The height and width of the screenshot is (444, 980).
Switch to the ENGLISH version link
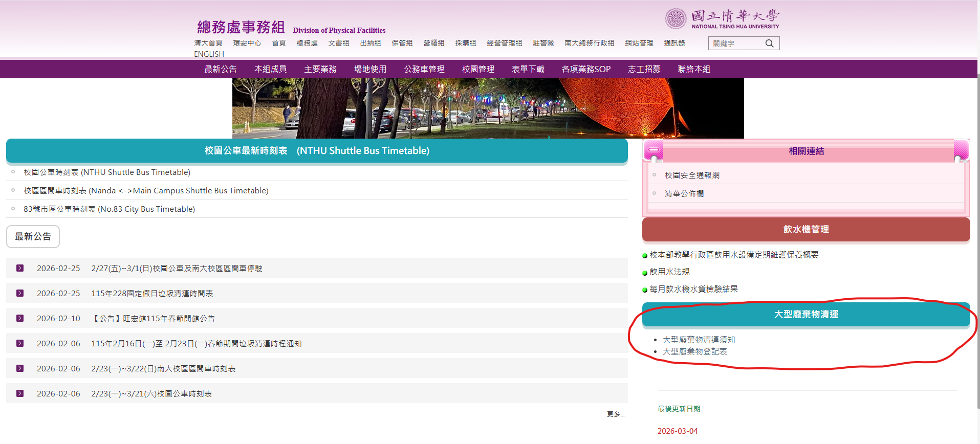(209, 54)
